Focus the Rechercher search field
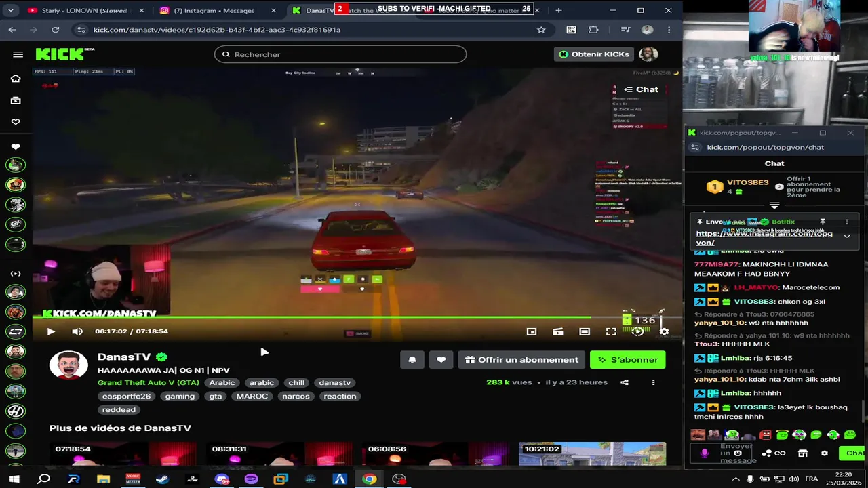The width and height of the screenshot is (868, 488). [340, 54]
